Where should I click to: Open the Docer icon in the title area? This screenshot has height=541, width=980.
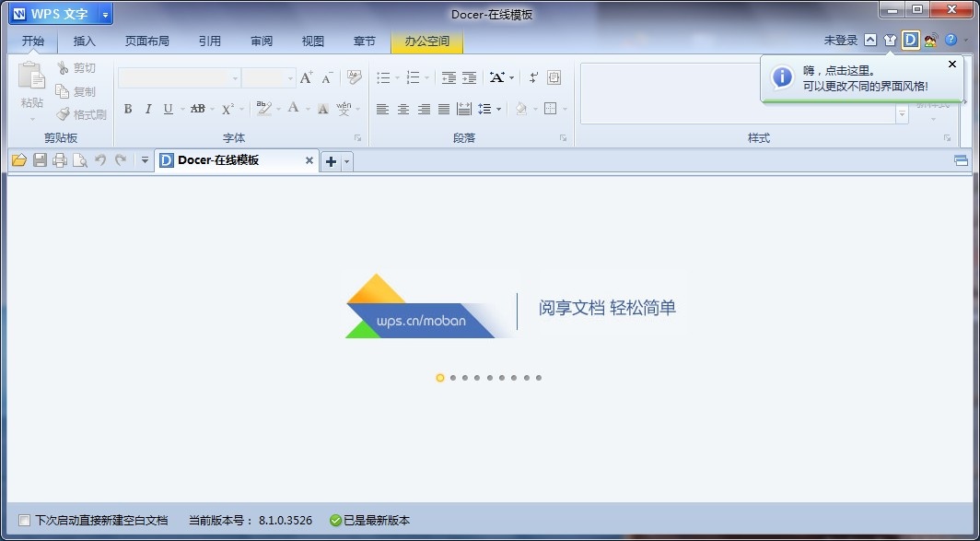(x=910, y=41)
